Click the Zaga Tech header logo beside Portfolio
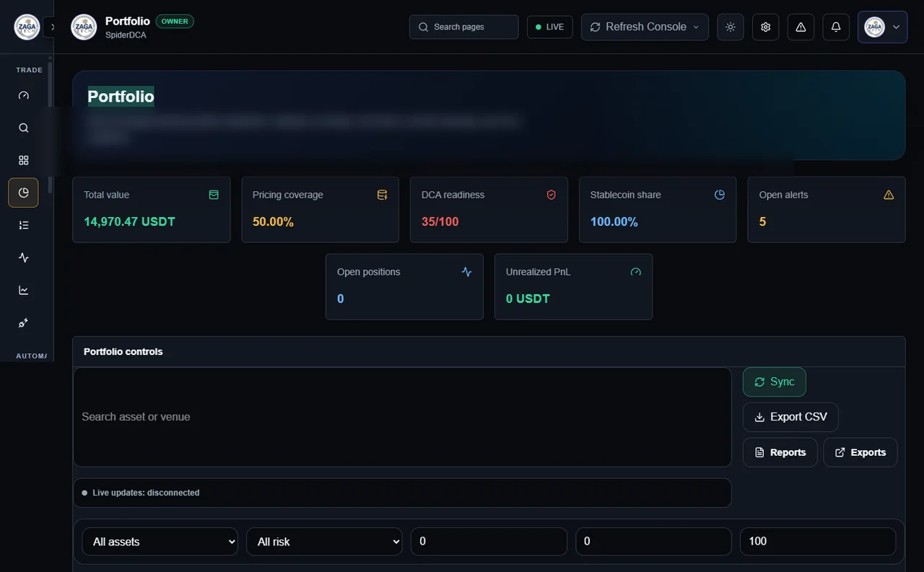The height and width of the screenshot is (572, 924). point(84,27)
